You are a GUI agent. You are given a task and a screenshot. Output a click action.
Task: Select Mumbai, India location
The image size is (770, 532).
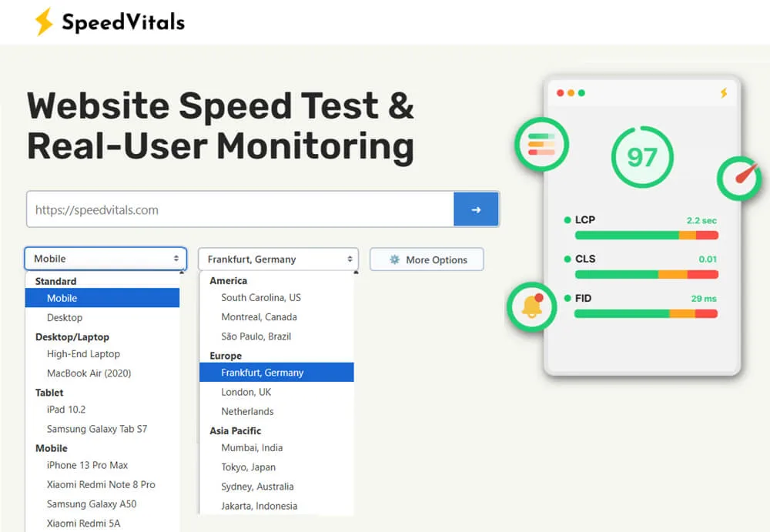[276, 447]
